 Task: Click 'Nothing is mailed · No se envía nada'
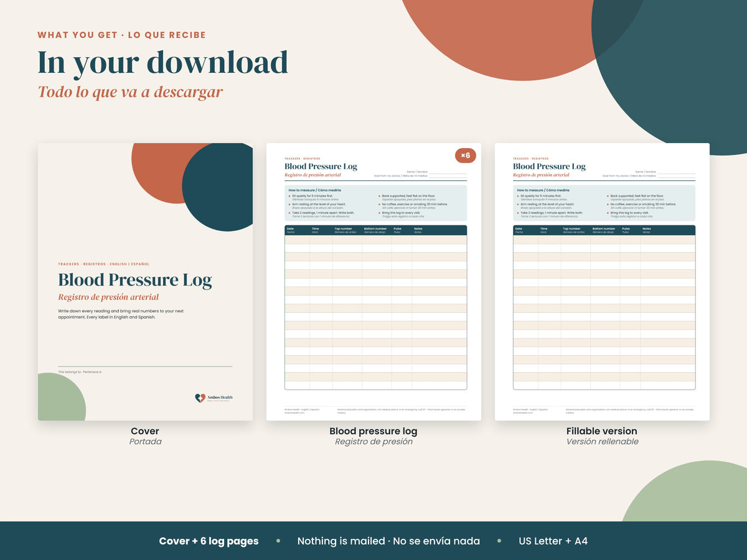(x=388, y=541)
